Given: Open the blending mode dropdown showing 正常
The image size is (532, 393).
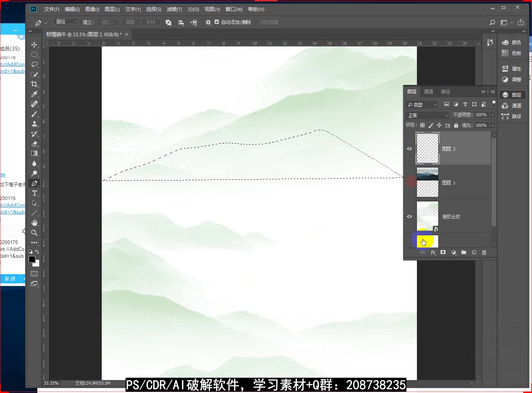Looking at the screenshot, I should [427, 115].
